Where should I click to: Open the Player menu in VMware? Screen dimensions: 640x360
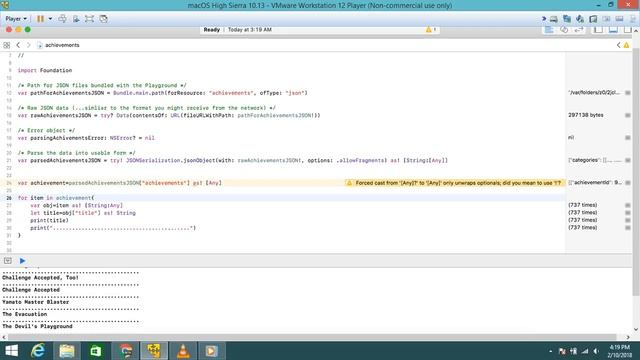point(16,19)
